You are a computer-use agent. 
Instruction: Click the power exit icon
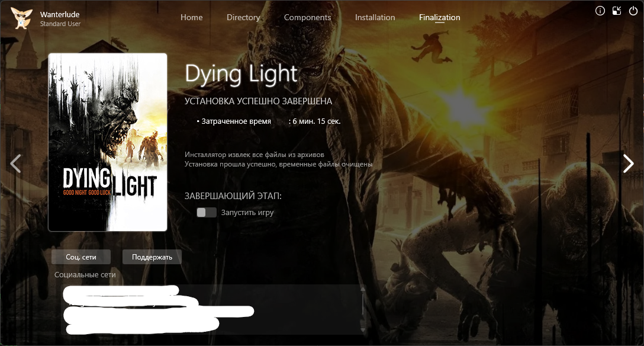click(633, 11)
